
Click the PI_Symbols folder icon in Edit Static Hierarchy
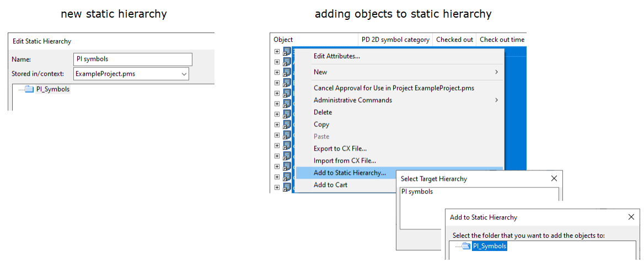29,89
